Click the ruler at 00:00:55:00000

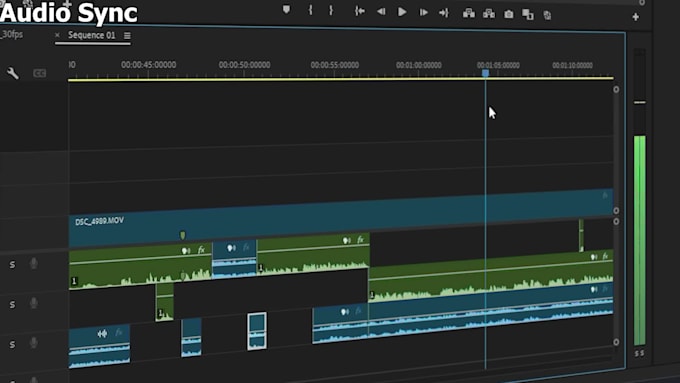pyautogui.click(x=334, y=65)
